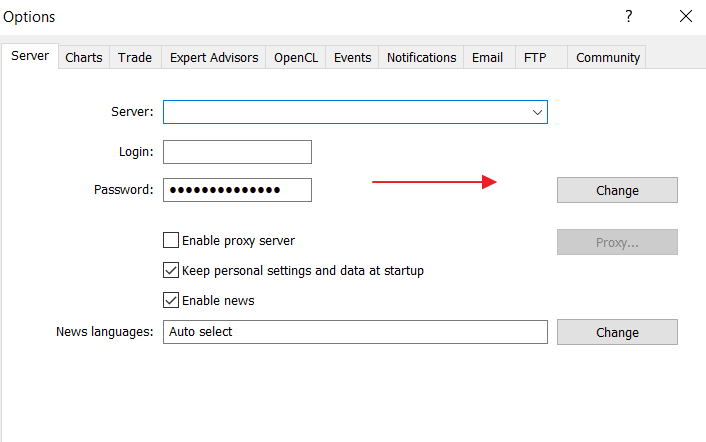Open the Trade tab
706x442 pixels.
[x=135, y=58]
